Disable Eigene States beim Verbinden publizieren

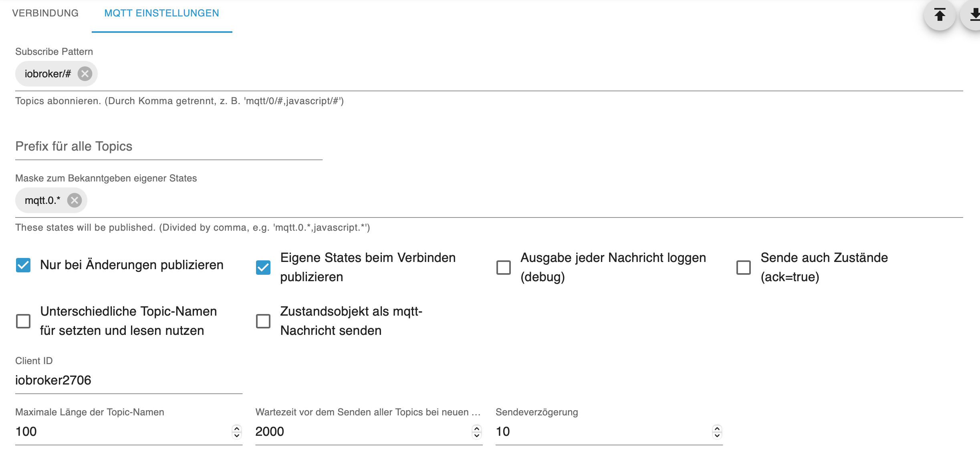[263, 268]
